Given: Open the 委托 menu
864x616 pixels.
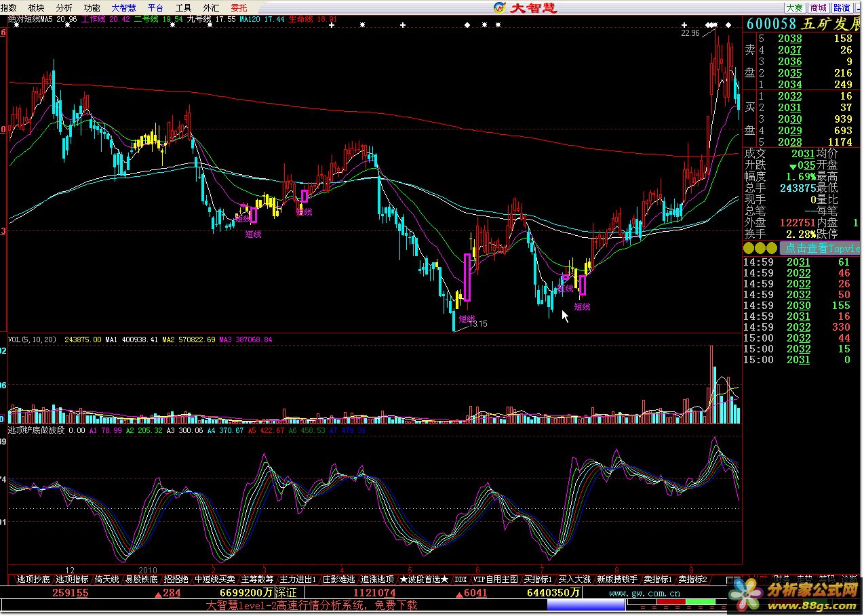Looking at the screenshot, I should (x=239, y=7).
